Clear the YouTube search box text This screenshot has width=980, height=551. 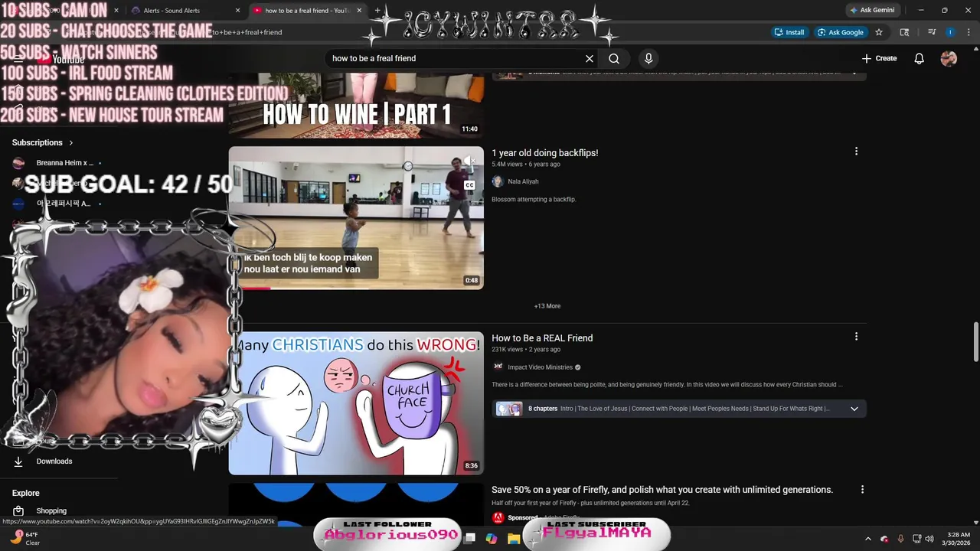point(590,58)
